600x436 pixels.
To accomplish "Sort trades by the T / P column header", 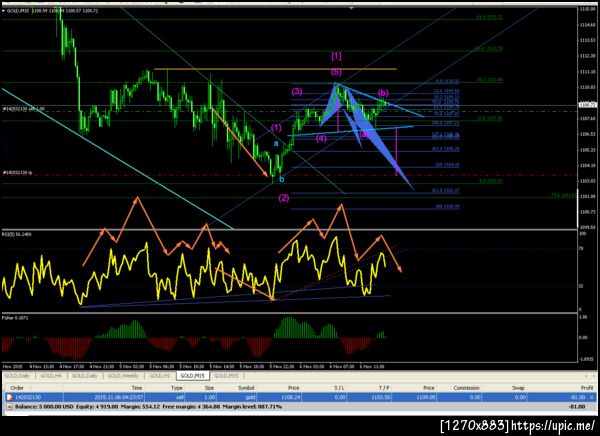I will pos(384,388).
